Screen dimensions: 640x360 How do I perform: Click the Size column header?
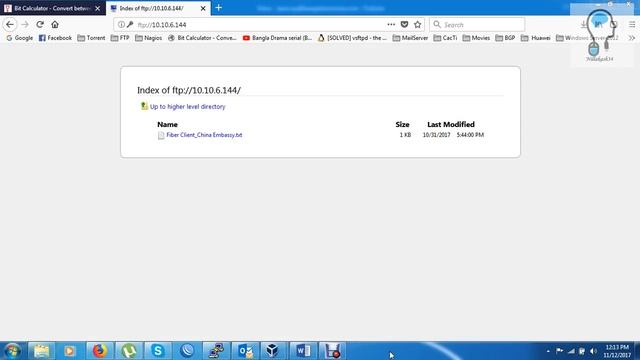click(x=402, y=124)
